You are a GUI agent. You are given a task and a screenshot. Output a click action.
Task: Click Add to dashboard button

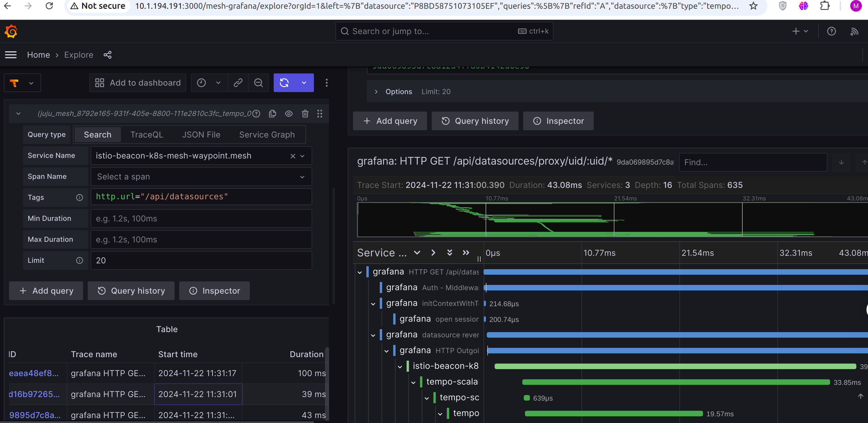[x=138, y=83]
